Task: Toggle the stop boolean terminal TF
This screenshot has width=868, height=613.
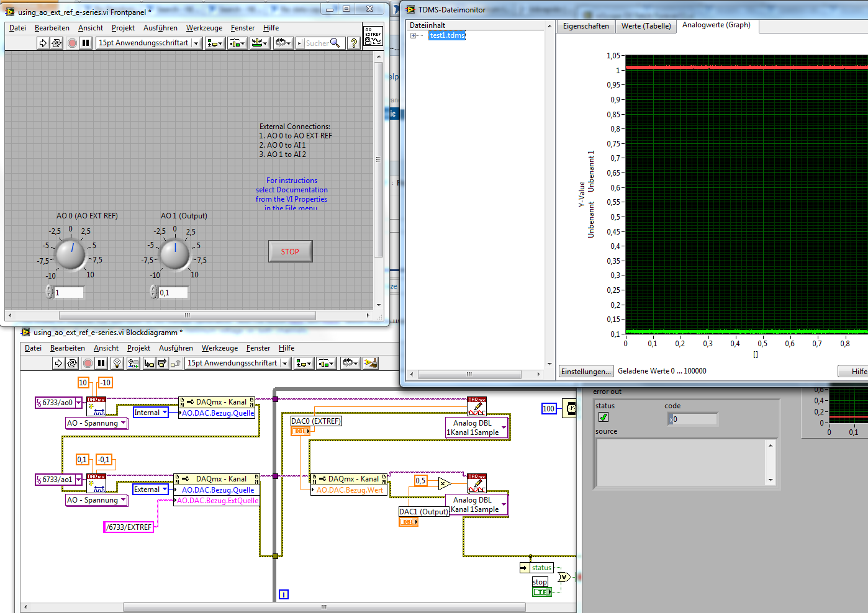Action: (542, 592)
